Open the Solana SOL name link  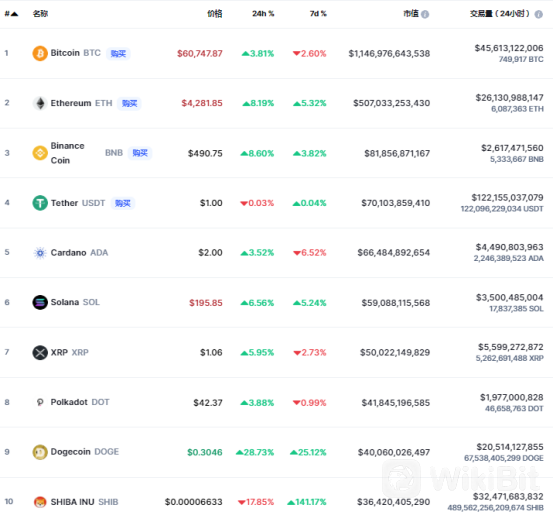[75, 302]
